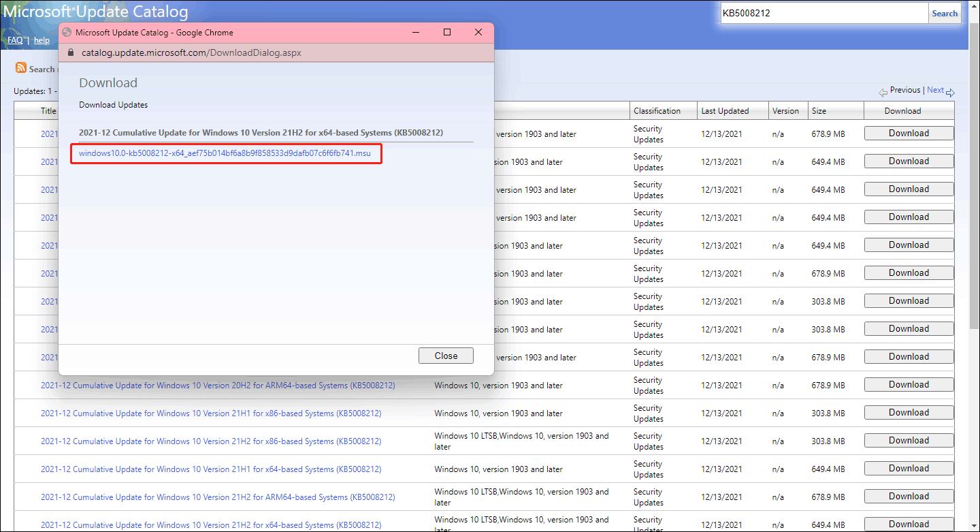Open the 20H2 ARM64-based Systems update link

click(x=218, y=386)
